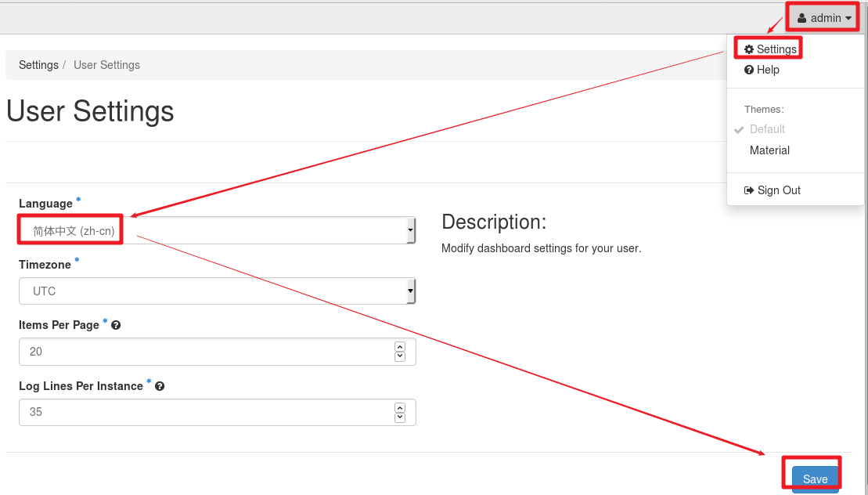868x495 pixels.
Task: Click the Help question mark icon
Action: [x=749, y=70]
